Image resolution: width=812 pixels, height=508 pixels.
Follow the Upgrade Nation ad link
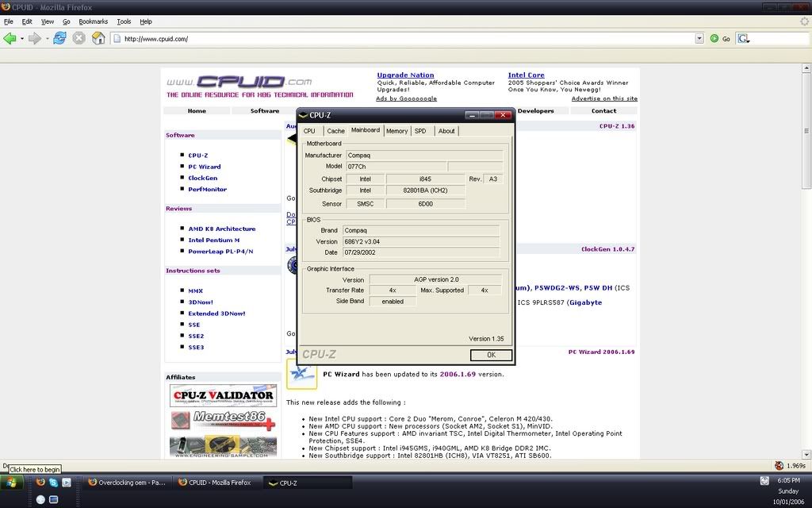click(x=405, y=75)
